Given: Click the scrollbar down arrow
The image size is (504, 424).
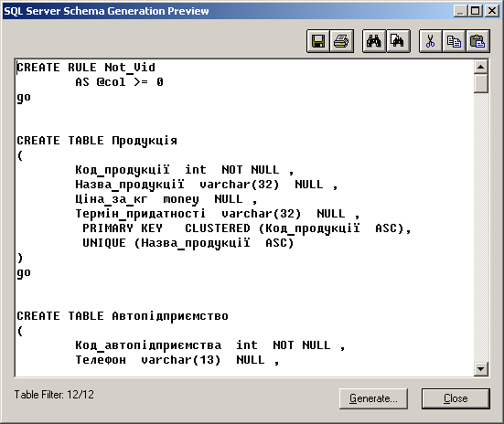Looking at the screenshot, I should 481,369.
